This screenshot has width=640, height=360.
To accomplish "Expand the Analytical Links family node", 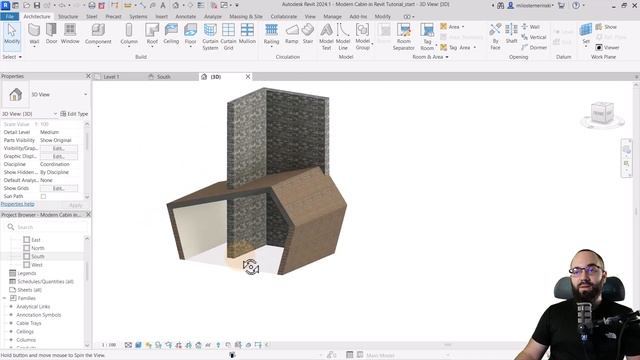I will (11, 307).
